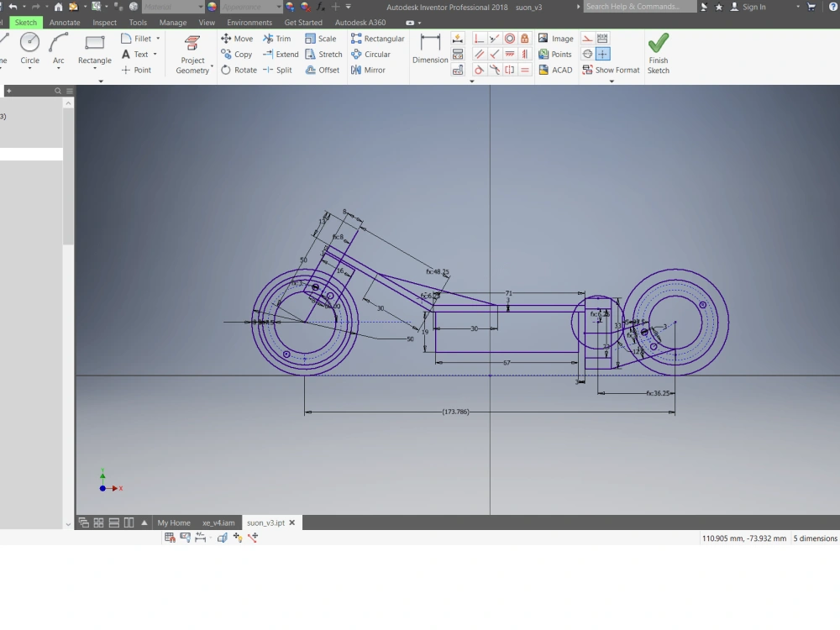Apply the Equal constraint icon
The height and width of the screenshot is (630, 840).
point(525,70)
